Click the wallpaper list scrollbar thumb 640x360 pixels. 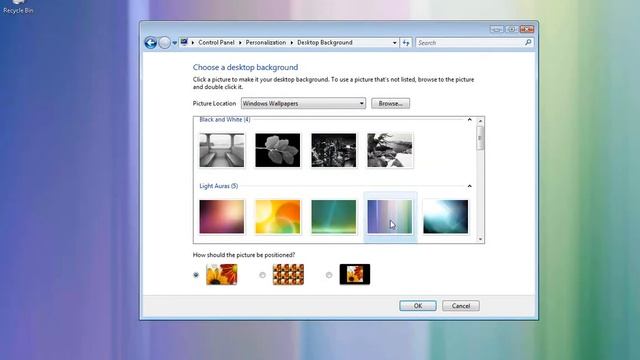pyautogui.click(x=480, y=138)
